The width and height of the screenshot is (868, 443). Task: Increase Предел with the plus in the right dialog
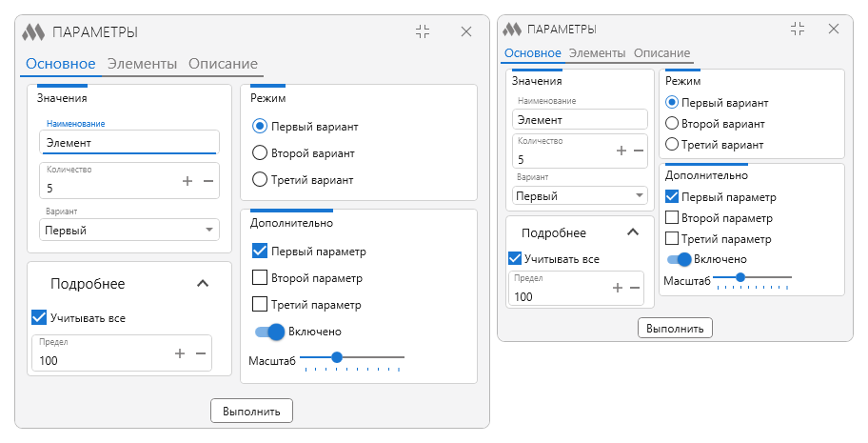[x=618, y=287]
